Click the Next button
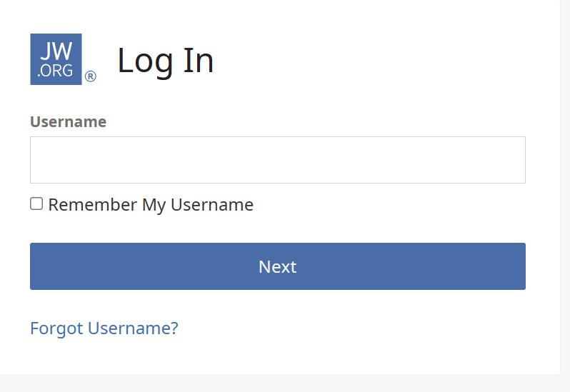The image size is (570, 392). (x=278, y=266)
